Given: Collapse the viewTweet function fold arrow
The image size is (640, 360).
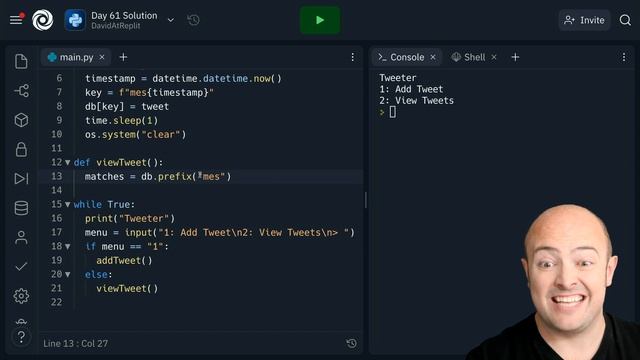Looking at the screenshot, I should (68, 162).
